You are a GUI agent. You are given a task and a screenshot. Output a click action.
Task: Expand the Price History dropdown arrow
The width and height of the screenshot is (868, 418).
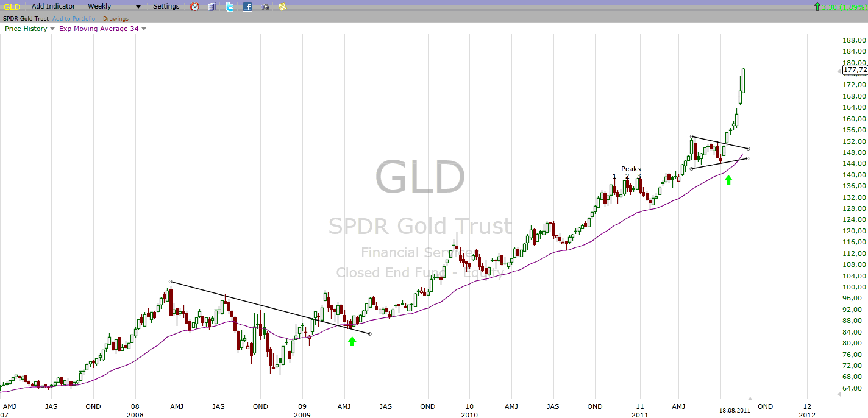[52, 29]
